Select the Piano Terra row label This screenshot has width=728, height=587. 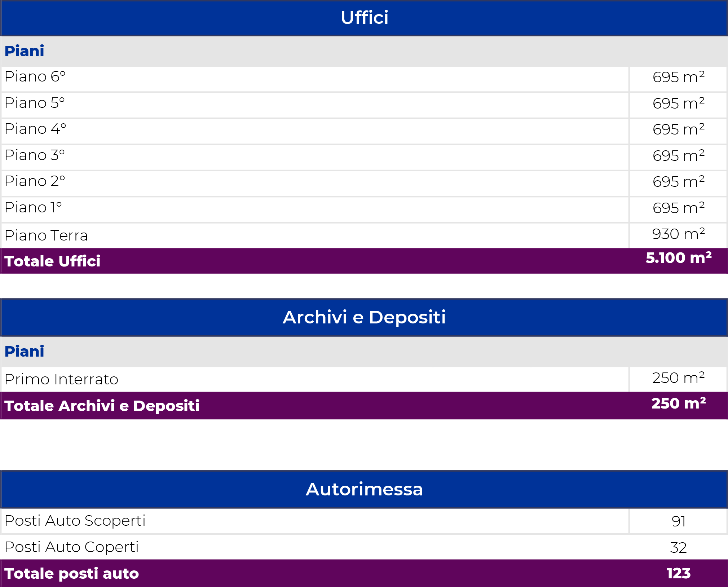(46, 235)
